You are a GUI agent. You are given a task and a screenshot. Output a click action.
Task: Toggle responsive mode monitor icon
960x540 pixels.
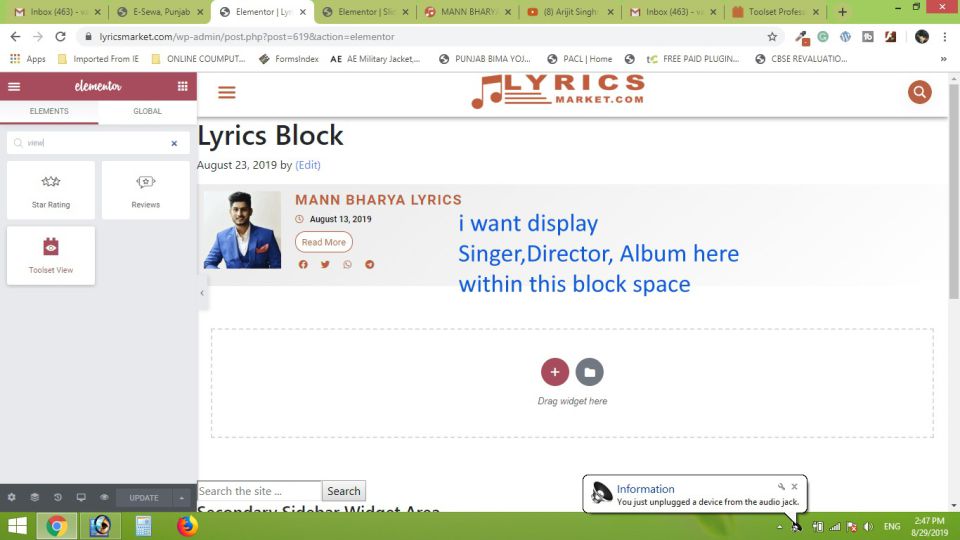tap(81, 497)
